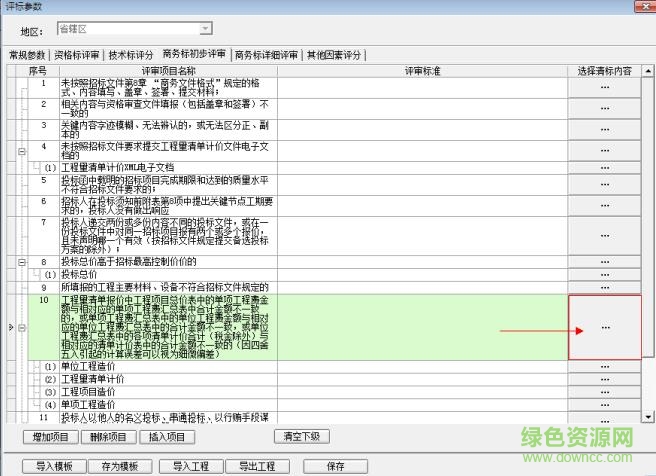Click the ellipsis button for row 10
Image resolution: width=656 pixels, height=476 pixels.
[x=604, y=327]
